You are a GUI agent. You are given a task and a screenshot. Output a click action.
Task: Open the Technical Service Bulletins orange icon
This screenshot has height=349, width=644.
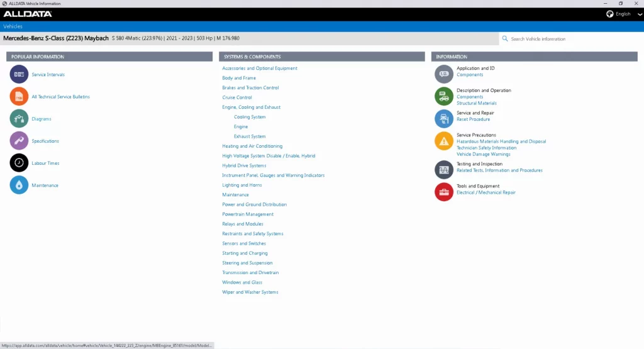pyautogui.click(x=19, y=97)
